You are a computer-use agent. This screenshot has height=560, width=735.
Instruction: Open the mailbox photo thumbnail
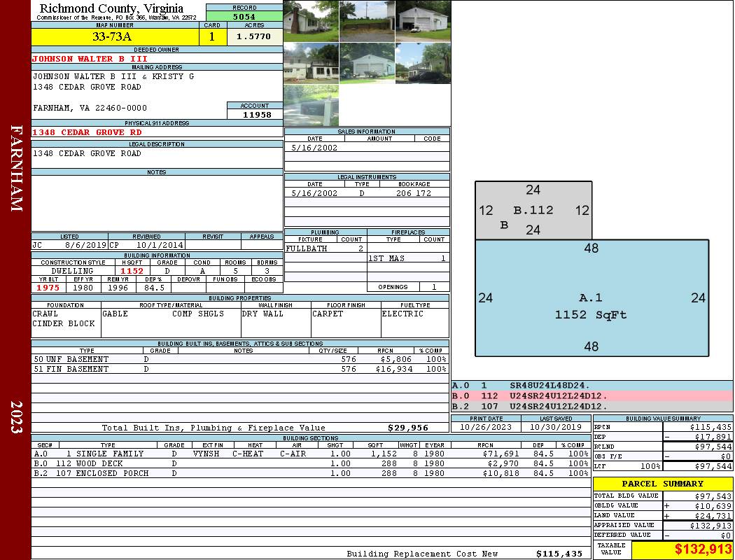click(311, 106)
